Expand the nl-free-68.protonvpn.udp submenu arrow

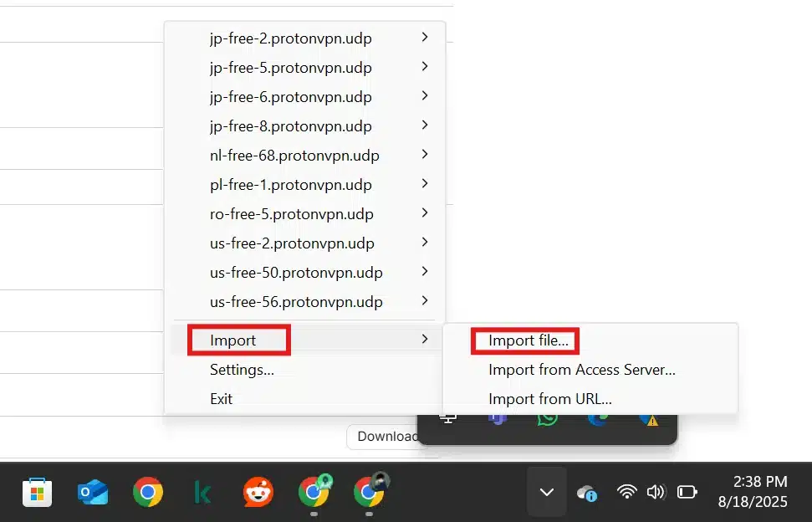pos(425,154)
